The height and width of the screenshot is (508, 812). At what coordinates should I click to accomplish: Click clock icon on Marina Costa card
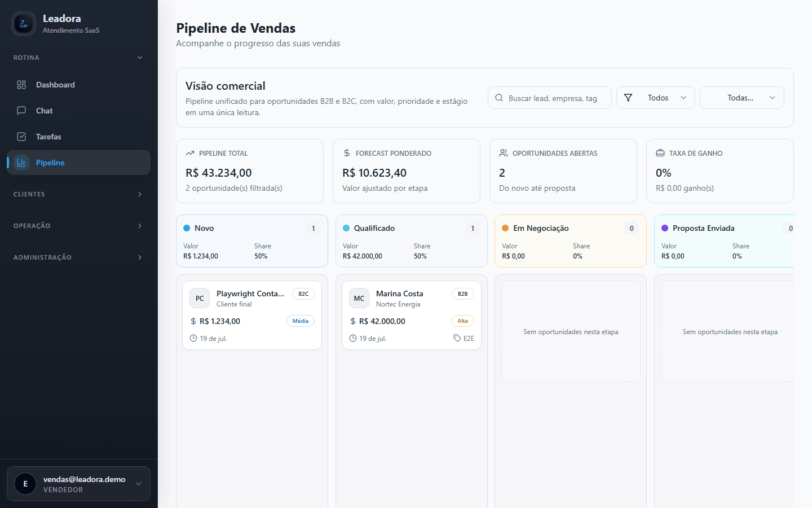pos(353,338)
